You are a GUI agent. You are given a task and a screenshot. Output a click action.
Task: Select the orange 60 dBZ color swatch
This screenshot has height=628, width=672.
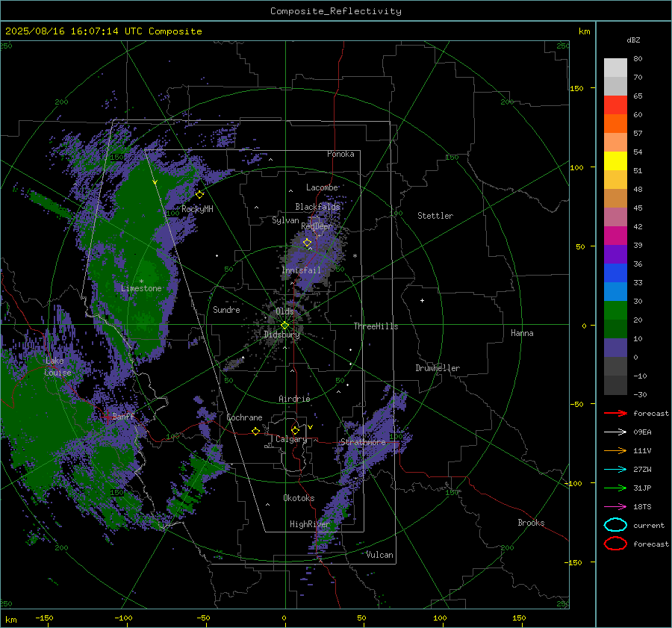[x=615, y=124]
